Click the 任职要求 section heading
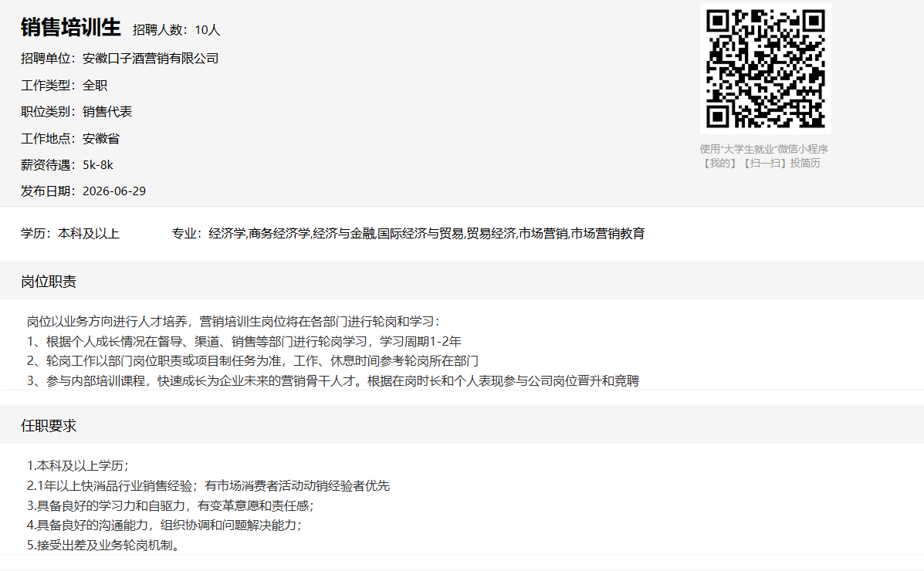924x571 pixels. (49, 426)
